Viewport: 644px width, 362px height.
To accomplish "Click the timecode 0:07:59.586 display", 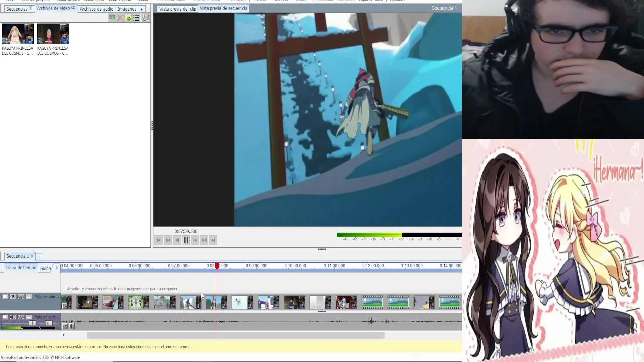I will [x=186, y=231].
